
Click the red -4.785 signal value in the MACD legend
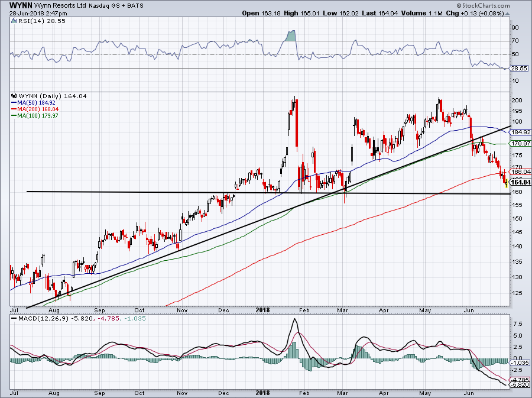[x=108, y=319]
